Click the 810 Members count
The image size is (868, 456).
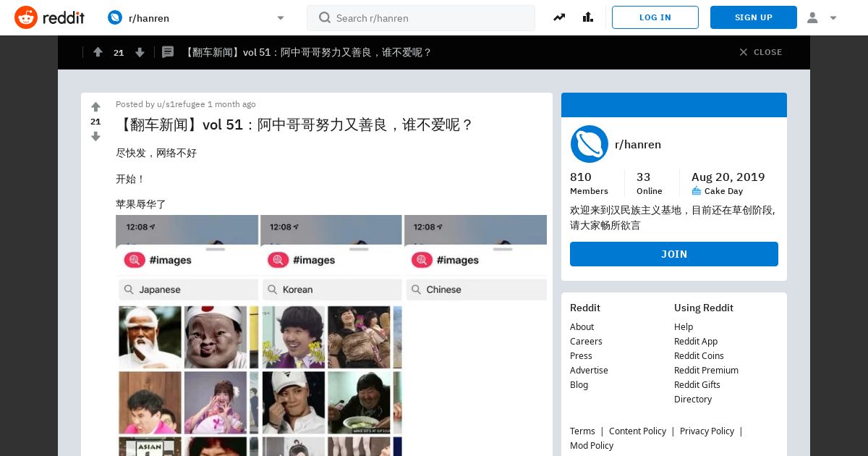click(x=589, y=183)
